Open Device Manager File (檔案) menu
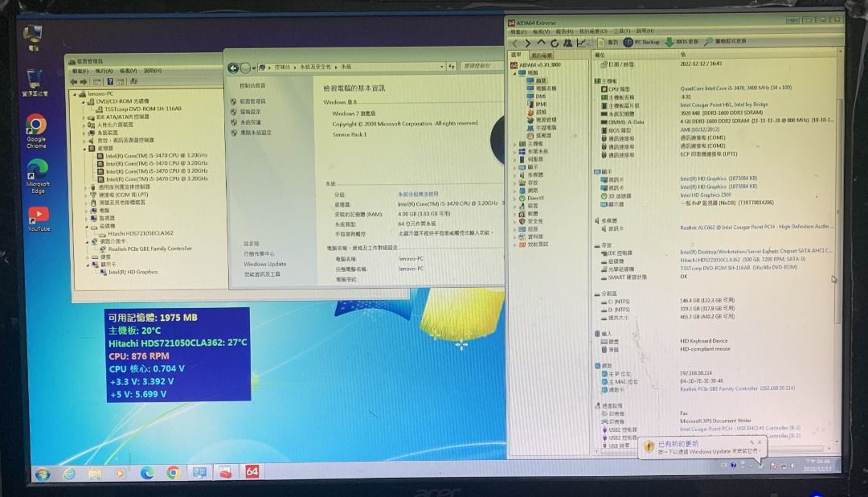The image size is (868, 497). click(80, 72)
